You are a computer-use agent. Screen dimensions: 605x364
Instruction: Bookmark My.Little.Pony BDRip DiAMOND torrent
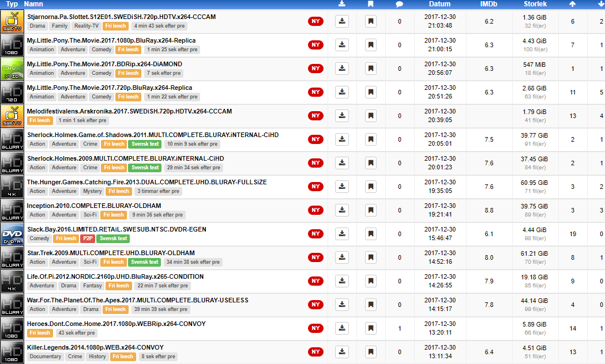point(371,69)
